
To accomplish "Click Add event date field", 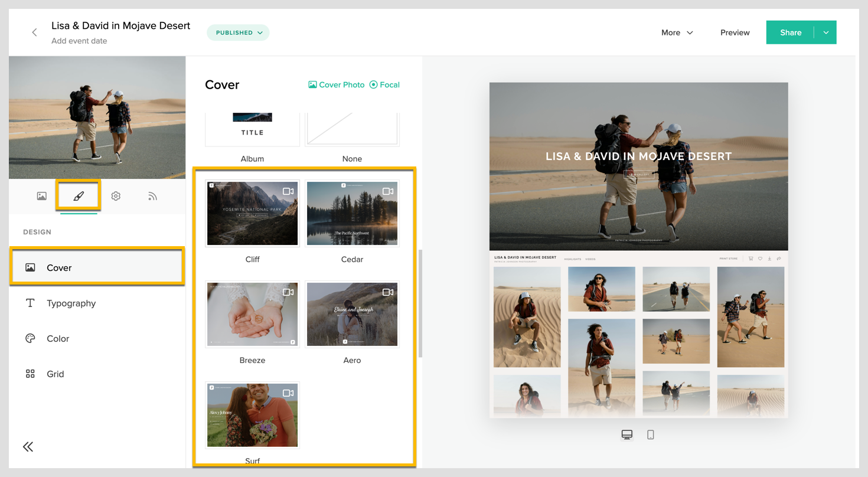I will coord(79,41).
